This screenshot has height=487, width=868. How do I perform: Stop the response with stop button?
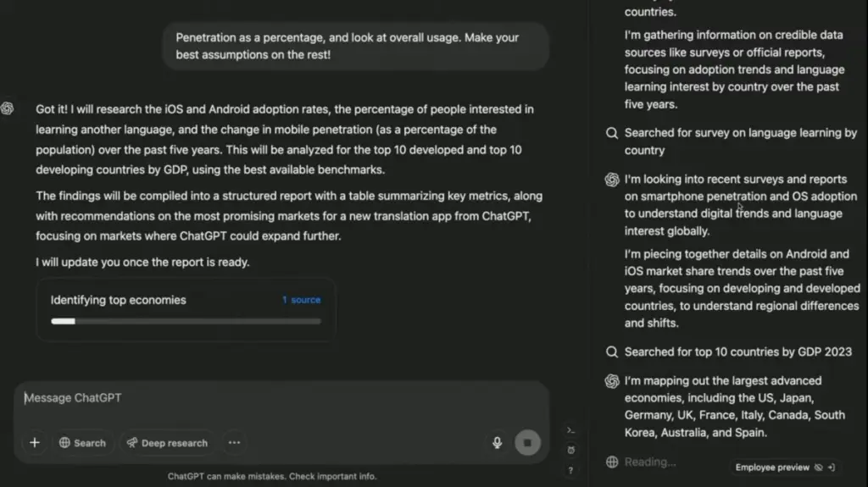527,443
